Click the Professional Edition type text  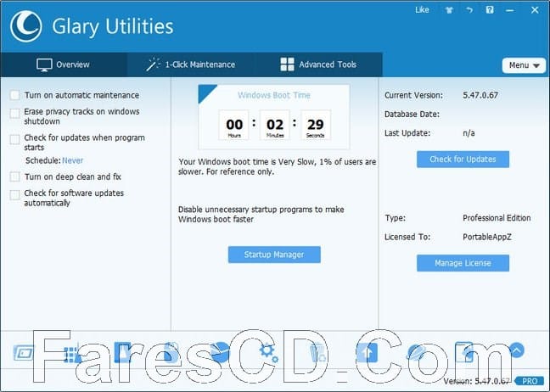point(497,218)
